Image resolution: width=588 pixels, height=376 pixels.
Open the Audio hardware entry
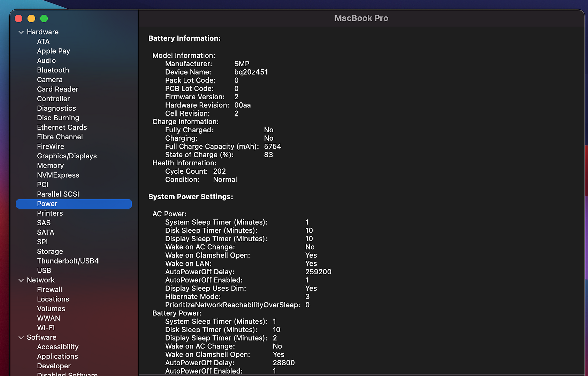pos(46,61)
